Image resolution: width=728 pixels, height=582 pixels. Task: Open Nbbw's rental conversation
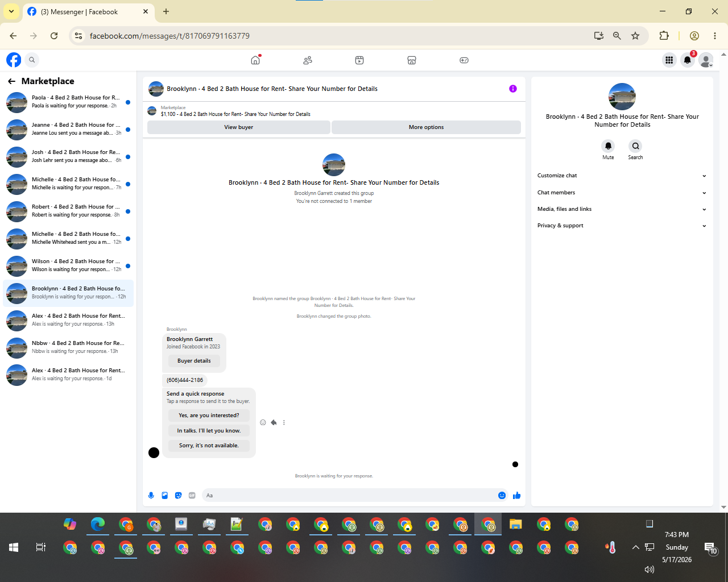[68, 348]
